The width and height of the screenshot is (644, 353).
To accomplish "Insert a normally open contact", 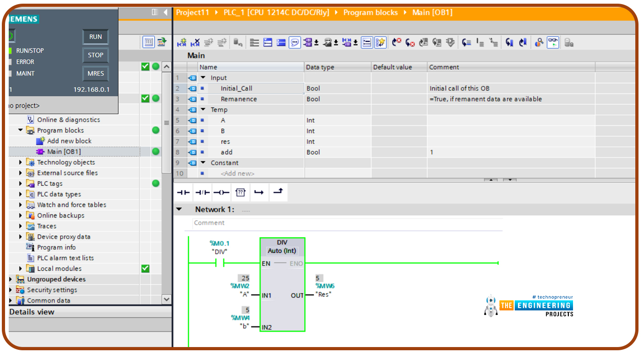I will point(183,193).
